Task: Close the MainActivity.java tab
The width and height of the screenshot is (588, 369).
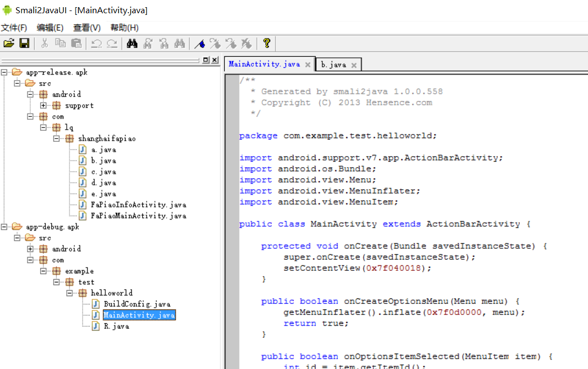Action: pos(308,65)
